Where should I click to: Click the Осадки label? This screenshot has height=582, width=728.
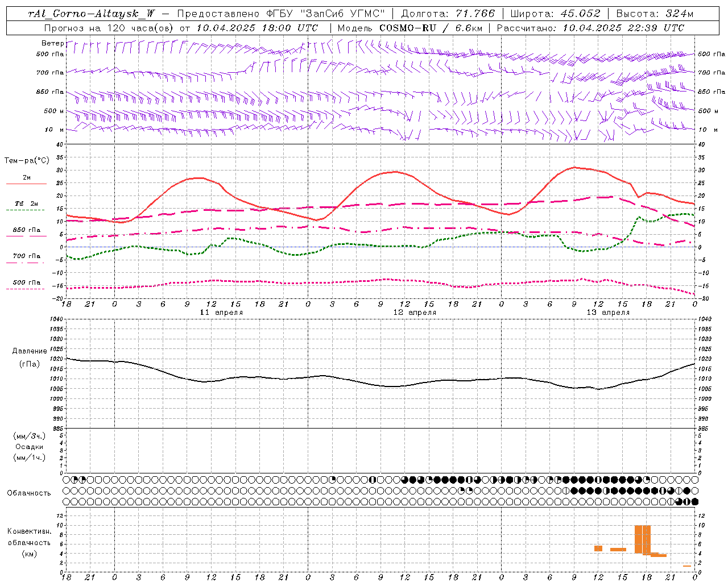pos(30,447)
